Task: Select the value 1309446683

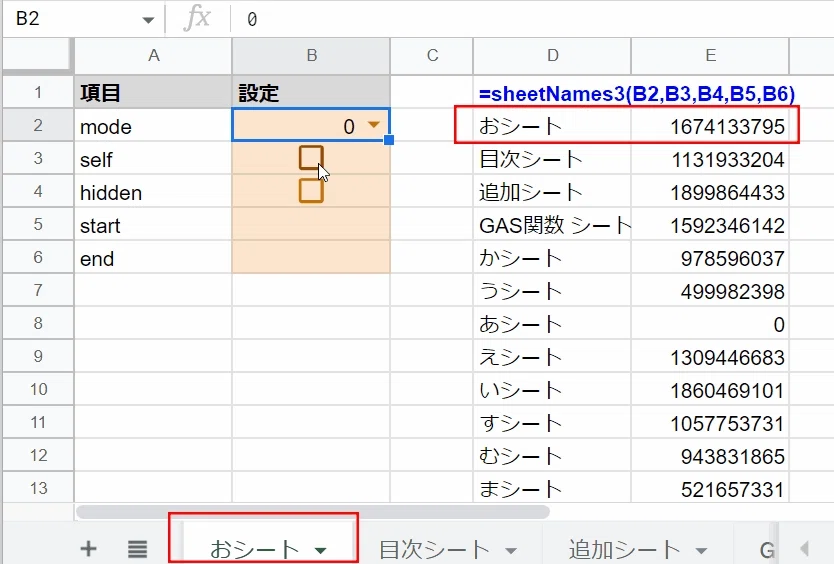Action: [710, 356]
